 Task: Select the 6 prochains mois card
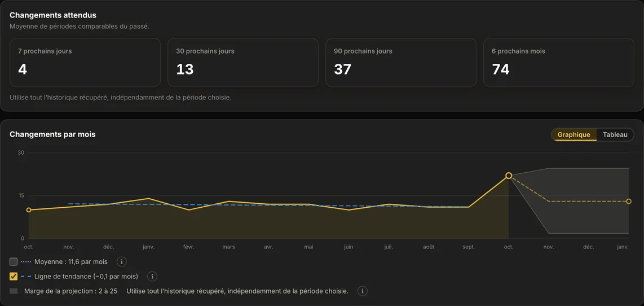click(559, 63)
